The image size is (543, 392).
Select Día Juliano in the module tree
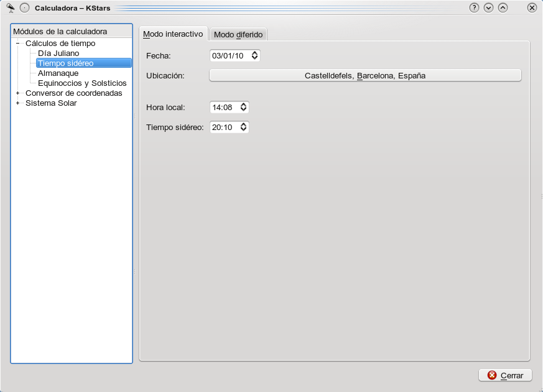[58, 54]
